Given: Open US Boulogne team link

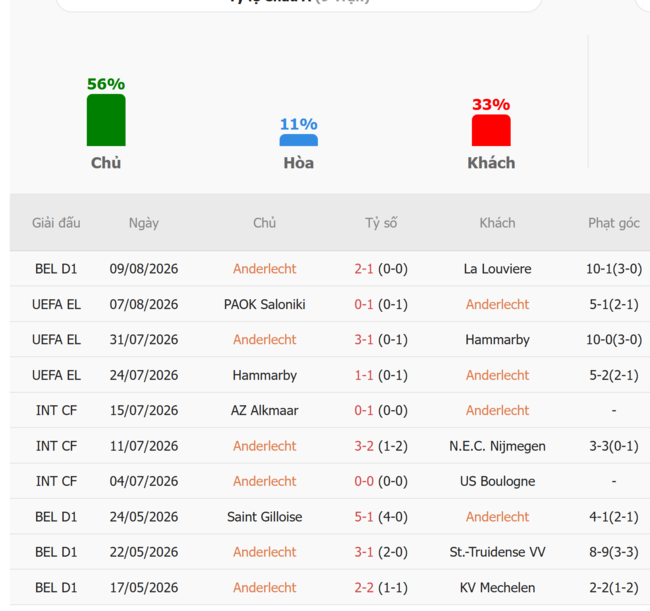Looking at the screenshot, I should [x=497, y=481].
